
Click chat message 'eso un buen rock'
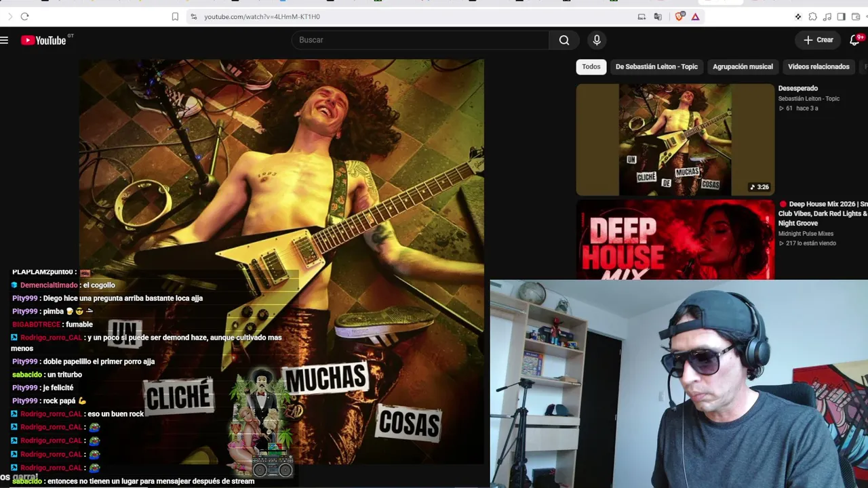tap(116, 414)
